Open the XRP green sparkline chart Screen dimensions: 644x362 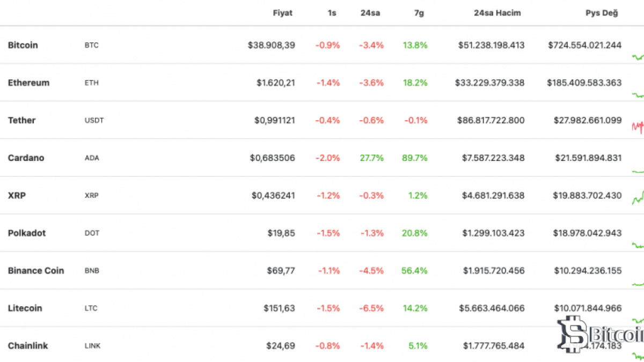(638, 198)
